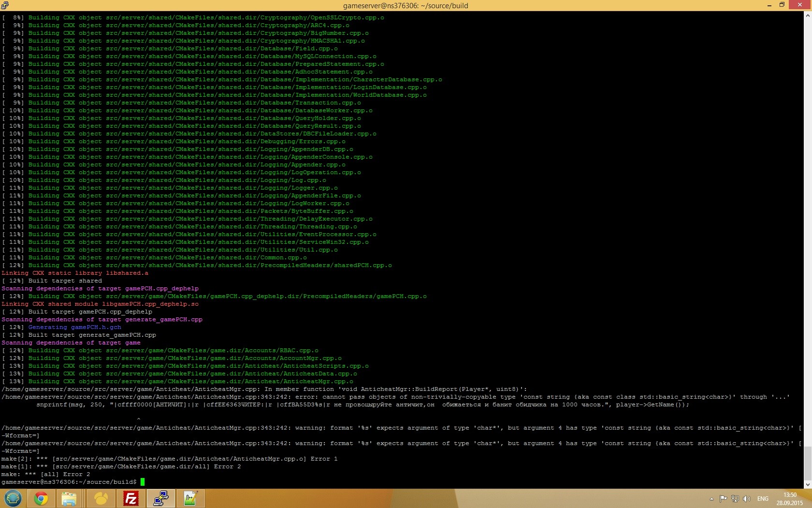Image resolution: width=812 pixels, height=508 pixels.
Task: Open the shell-shaped Start button
Action: click(x=13, y=498)
